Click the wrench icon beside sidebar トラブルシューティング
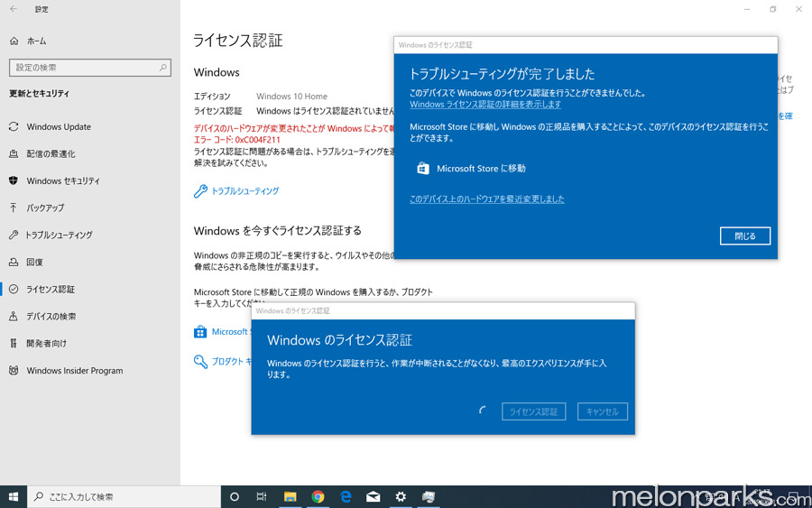This screenshot has width=812, height=508. [14, 235]
